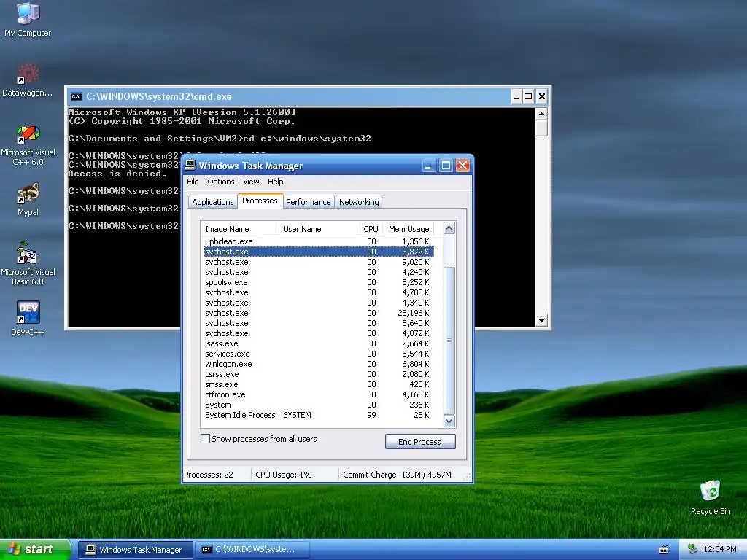Image resolution: width=747 pixels, height=560 pixels.
Task: Maximize the cmd.exe window
Action: (x=528, y=97)
